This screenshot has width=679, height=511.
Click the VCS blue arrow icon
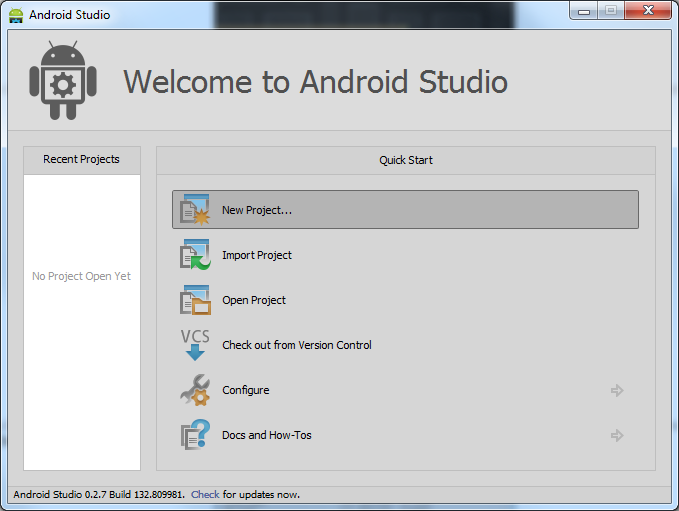click(194, 345)
